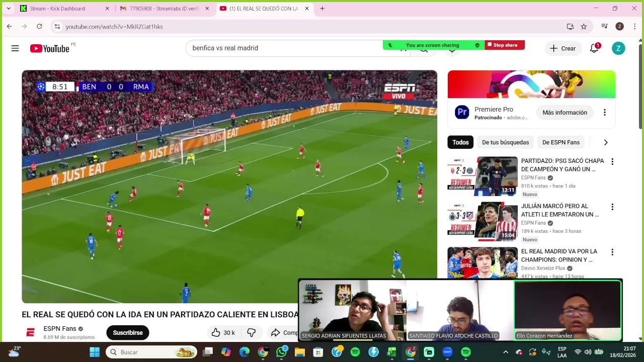Image resolution: width=644 pixels, height=362 pixels.
Task: Open the weather widget showing 23°
Action: coord(13,352)
